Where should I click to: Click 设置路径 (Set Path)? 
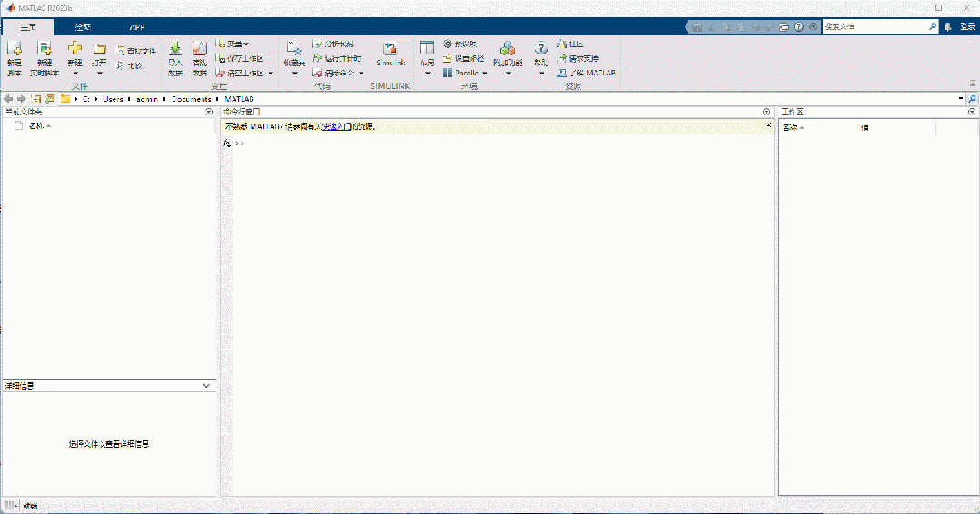click(x=464, y=59)
